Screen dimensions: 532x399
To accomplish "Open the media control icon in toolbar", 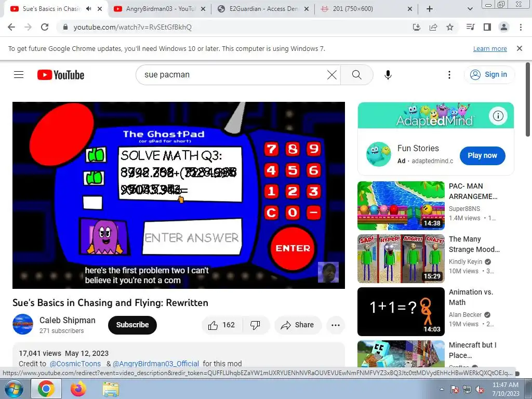I will [x=470, y=27].
